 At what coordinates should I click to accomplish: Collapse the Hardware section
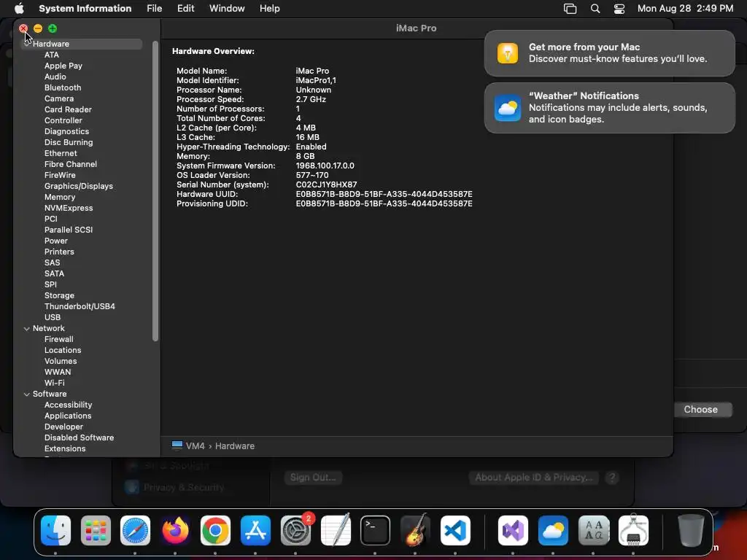27,44
